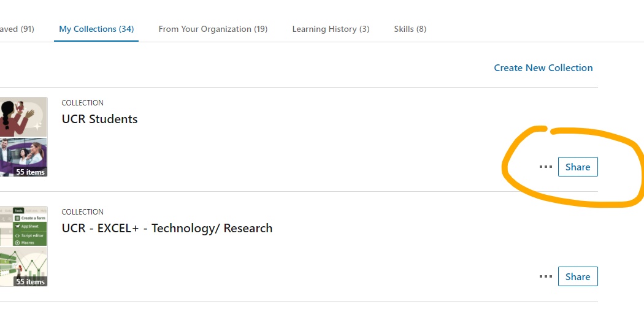
Task: Open UCR - EXCEL+ - Technology/ Research title
Action: 167,228
